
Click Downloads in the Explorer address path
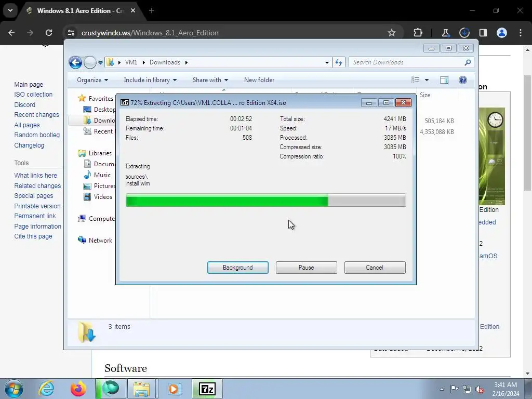pos(165,62)
